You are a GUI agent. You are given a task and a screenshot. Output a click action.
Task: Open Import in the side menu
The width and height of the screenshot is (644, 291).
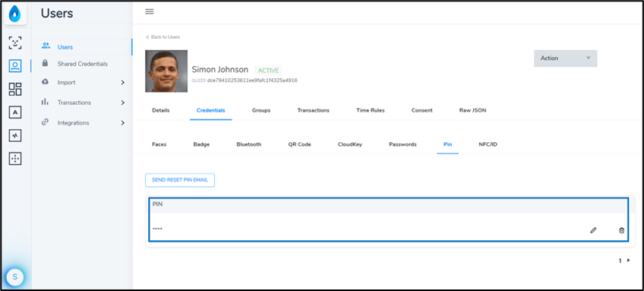[x=66, y=82]
